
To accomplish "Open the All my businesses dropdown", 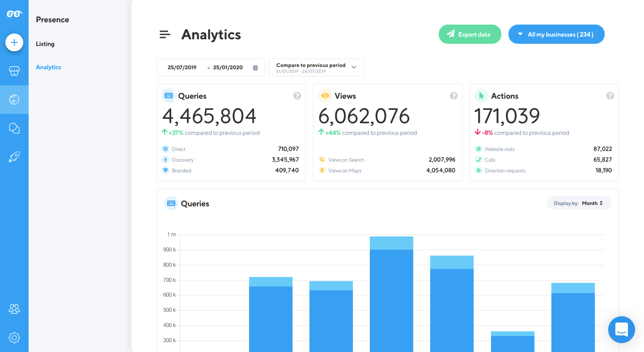I will pos(556,34).
